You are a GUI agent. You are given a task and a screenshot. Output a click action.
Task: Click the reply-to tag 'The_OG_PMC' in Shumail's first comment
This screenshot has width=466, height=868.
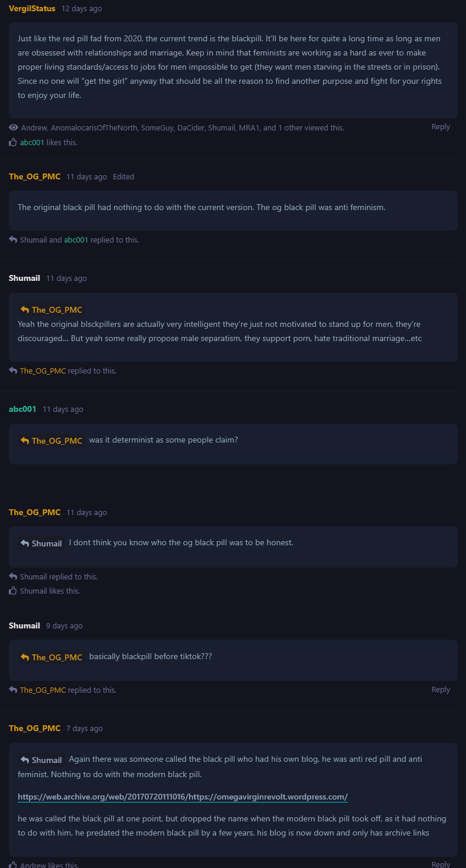point(51,310)
